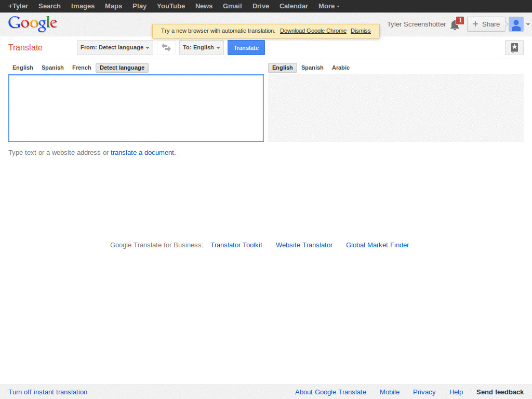The image size is (532, 399).
Task: Select French as source language
Action: [82, 68]
